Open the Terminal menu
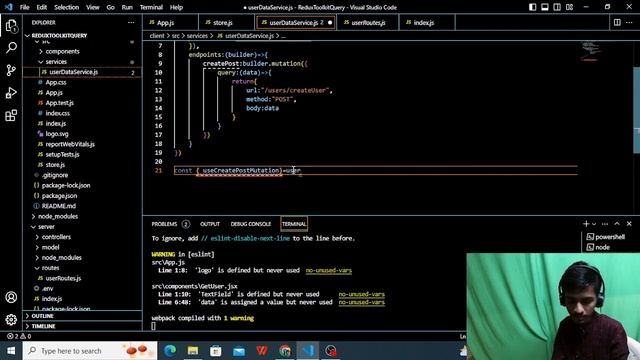640x360 pixels. click(151, 7)
